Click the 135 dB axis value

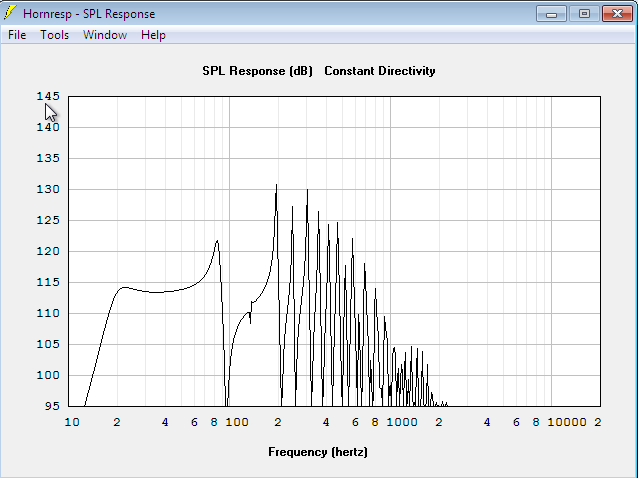click(48, 158)
